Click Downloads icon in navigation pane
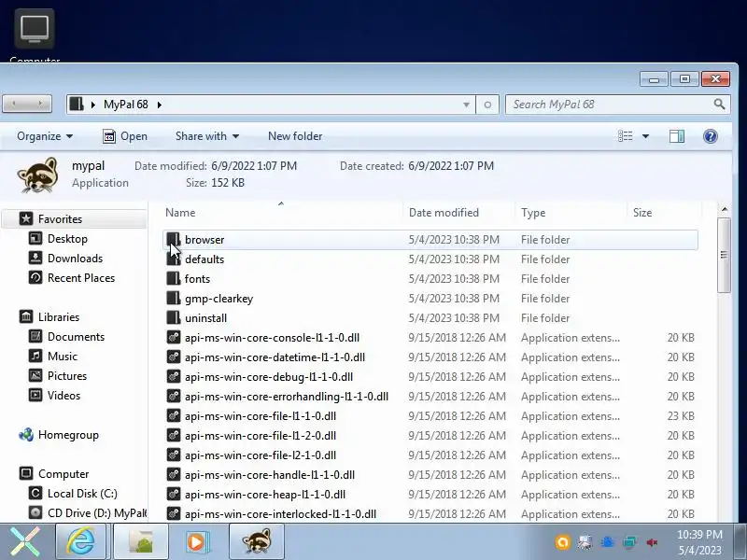This screenshot has height=560, width=747. (35, 258)
